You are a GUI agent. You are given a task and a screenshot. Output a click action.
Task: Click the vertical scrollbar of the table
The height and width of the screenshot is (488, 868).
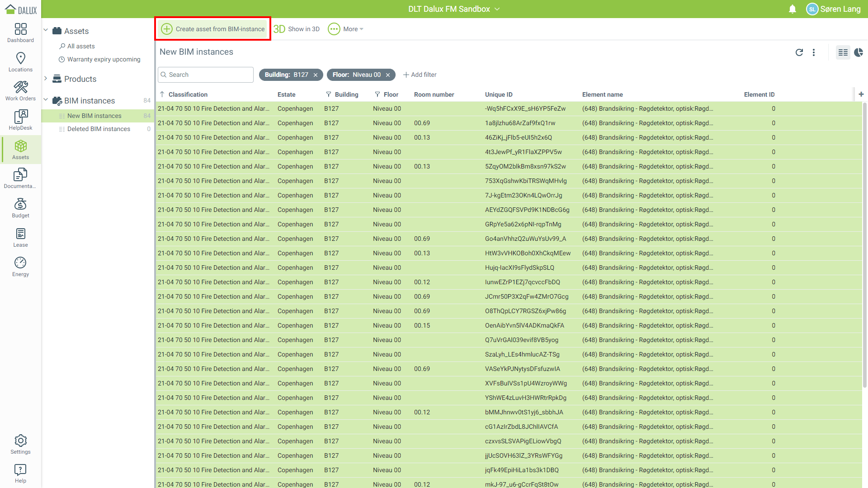pos(864,244)
